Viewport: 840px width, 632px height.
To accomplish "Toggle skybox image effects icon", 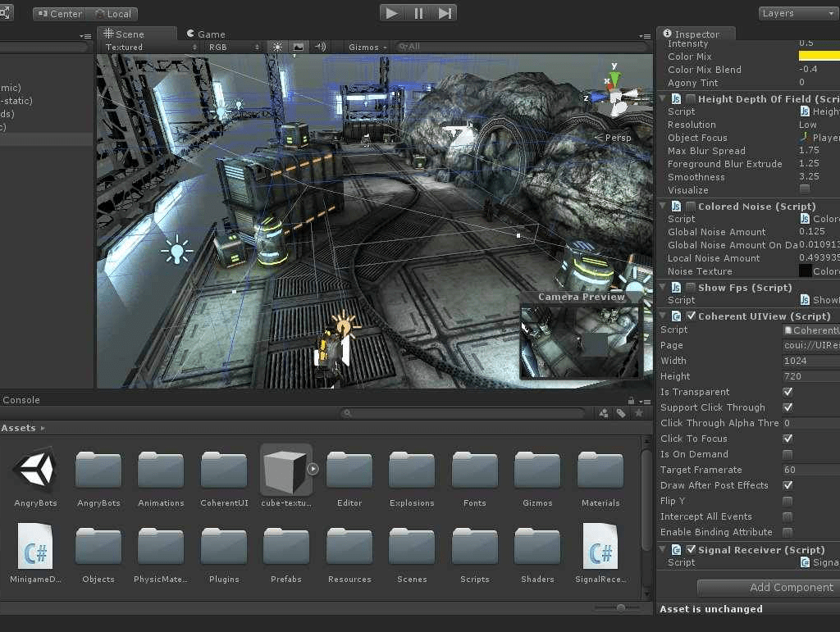I will click(299, 48).
